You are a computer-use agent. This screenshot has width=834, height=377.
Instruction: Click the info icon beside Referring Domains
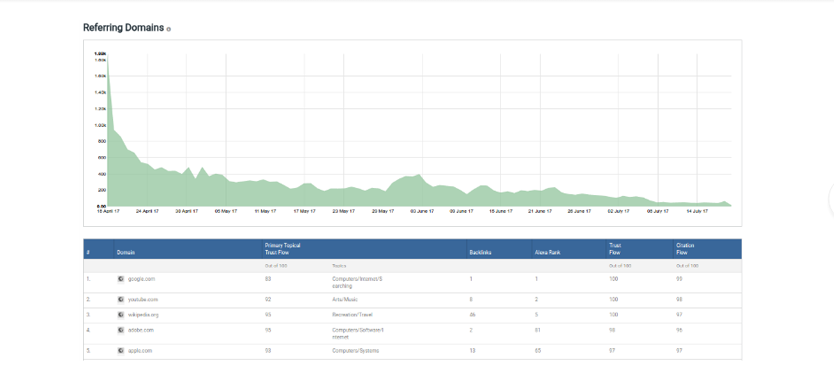click(x=169, y=29)
